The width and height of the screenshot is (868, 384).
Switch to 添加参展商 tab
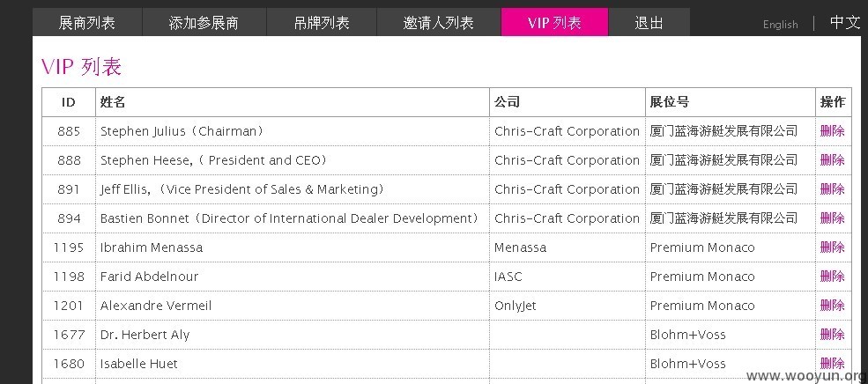click(x=204, y=23)
